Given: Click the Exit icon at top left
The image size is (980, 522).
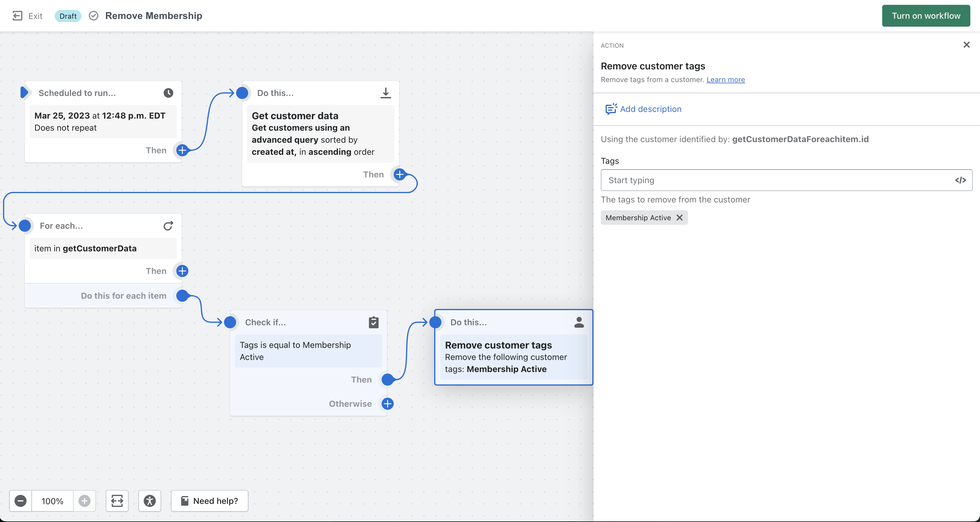Looking at the screenshot, I should click(17, 16).
